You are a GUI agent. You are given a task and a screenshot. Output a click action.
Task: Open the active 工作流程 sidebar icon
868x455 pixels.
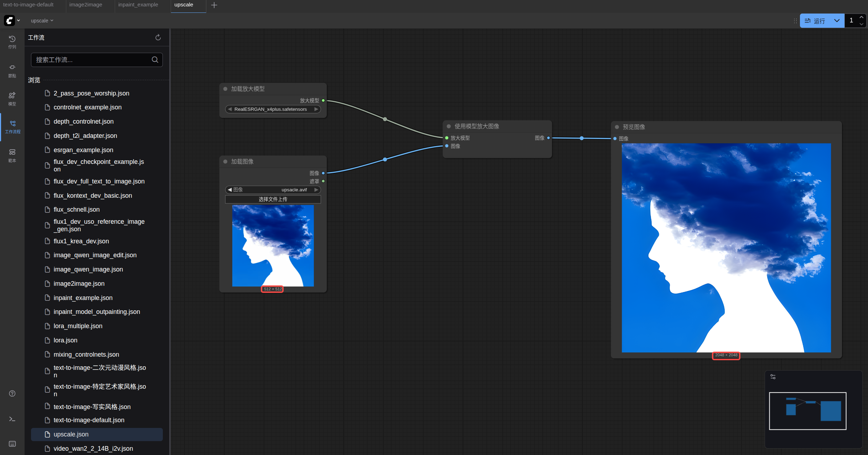coord(12,127)
